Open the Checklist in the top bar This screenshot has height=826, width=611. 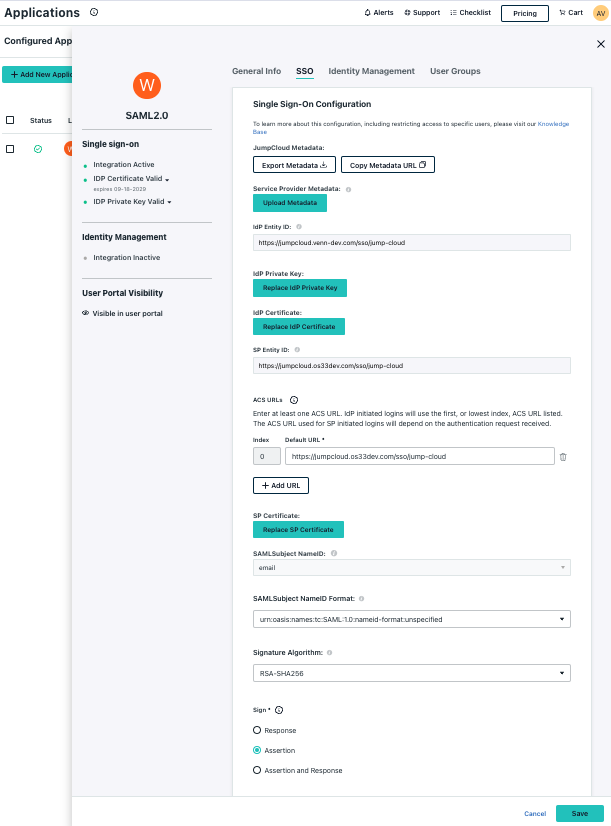470,13
